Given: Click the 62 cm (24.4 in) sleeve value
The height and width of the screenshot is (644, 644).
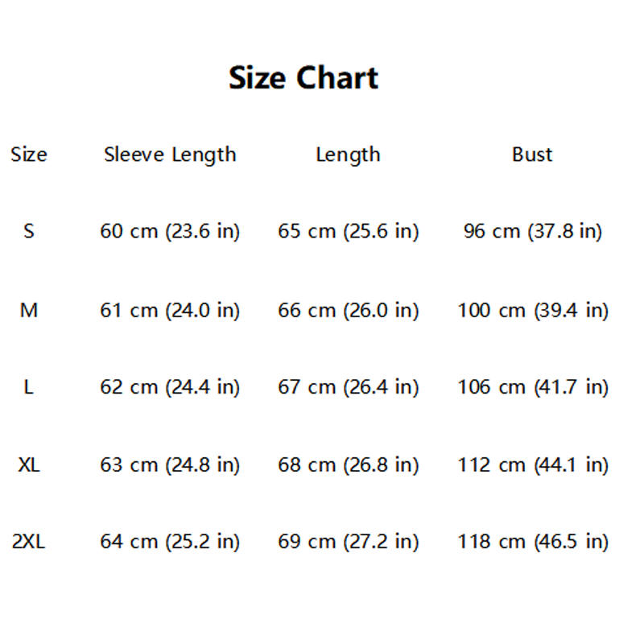Looking at the screenshot, I should tap(170, 387).
